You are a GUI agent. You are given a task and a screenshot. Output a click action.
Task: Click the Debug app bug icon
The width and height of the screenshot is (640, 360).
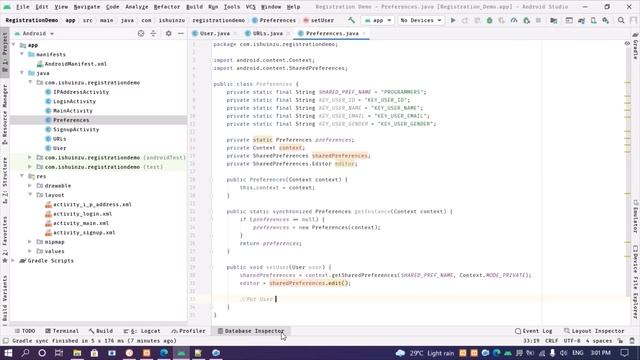pyautogui.click(x=489, y=20)
